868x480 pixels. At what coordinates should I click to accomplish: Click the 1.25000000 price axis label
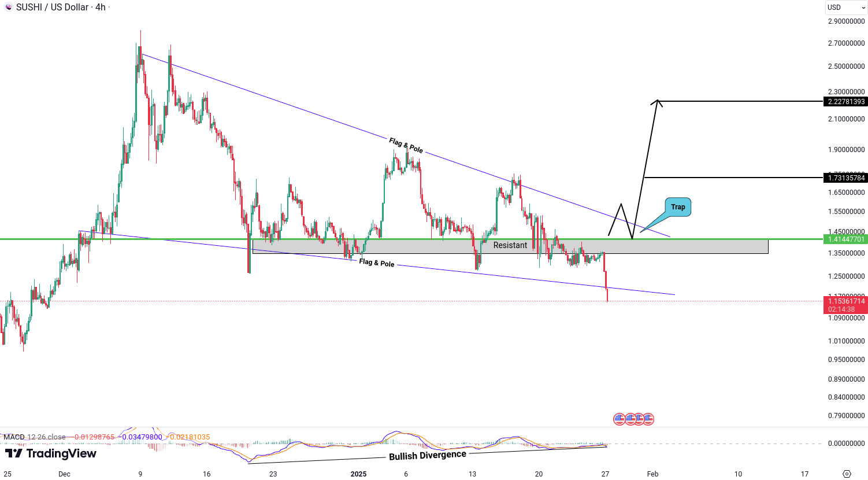[846, 276]
